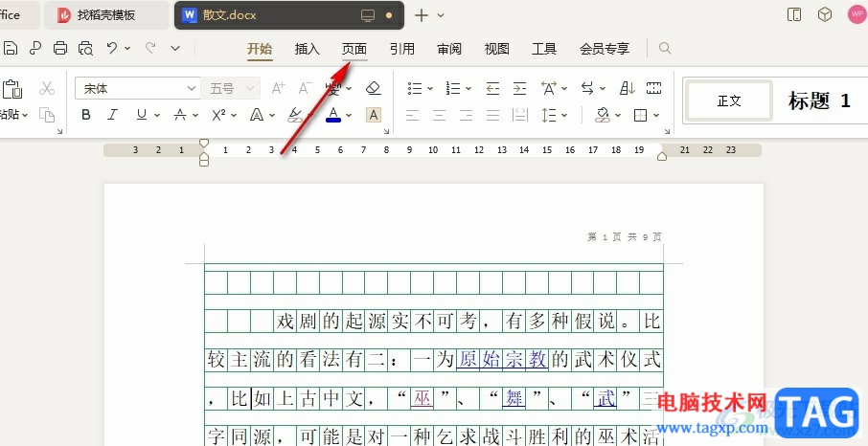Open the 审阅 tab

coord(449,49)
